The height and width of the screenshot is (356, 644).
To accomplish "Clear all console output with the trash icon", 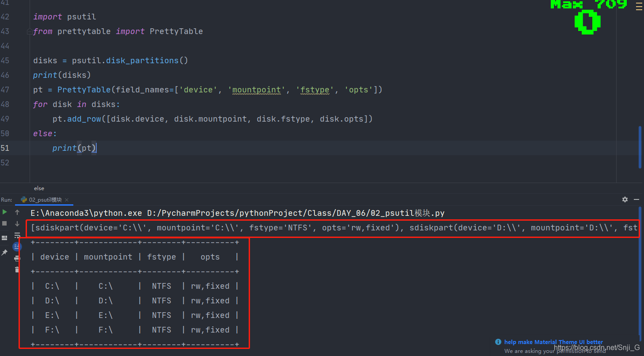I will [x=17, y=269].
